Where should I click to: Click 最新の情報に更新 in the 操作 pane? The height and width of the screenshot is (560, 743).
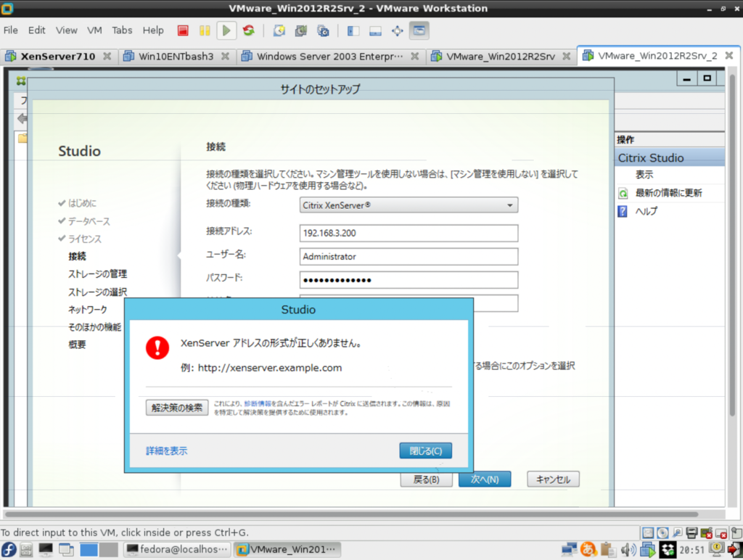[668, 193]
